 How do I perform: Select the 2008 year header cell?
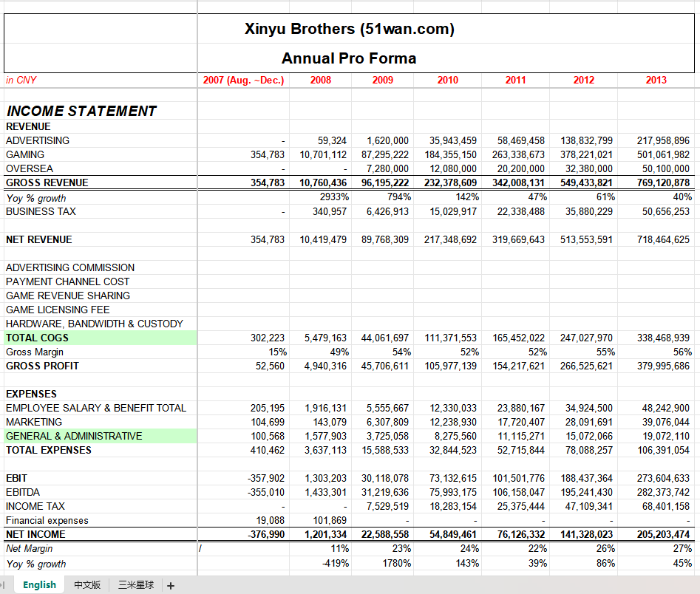(321, 81)
